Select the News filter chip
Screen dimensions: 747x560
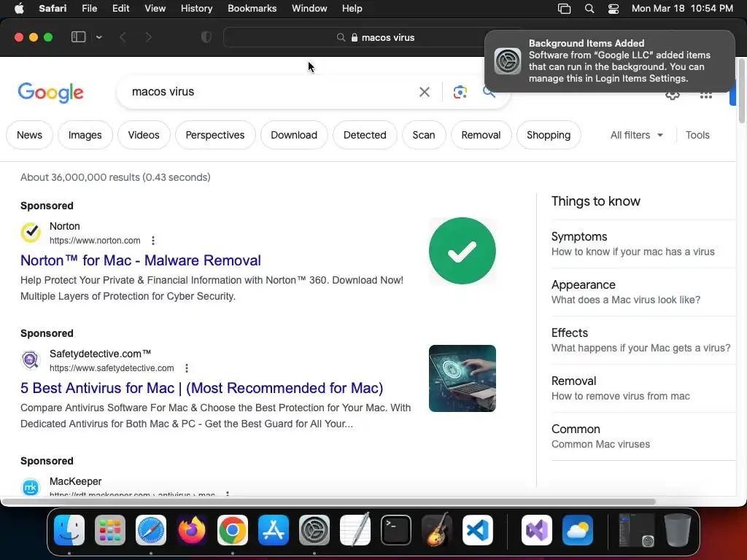pos(29,135)
